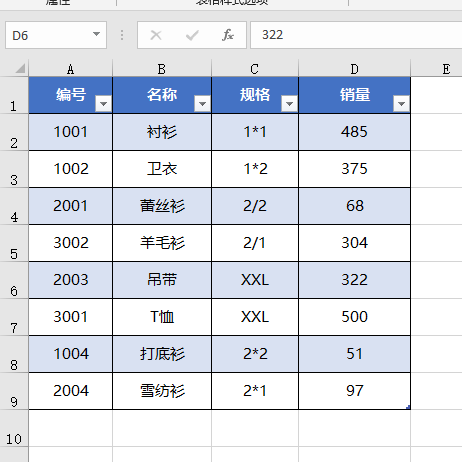This screenshot has width=462, height=462.
Task: Select cell containing 1002
Action: tap(71, 169)
